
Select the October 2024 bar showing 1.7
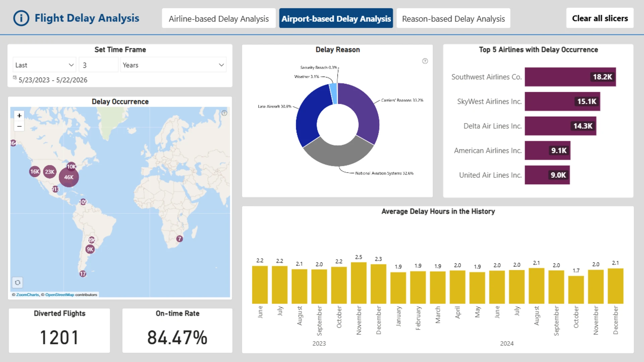click(x=576, y=290)
